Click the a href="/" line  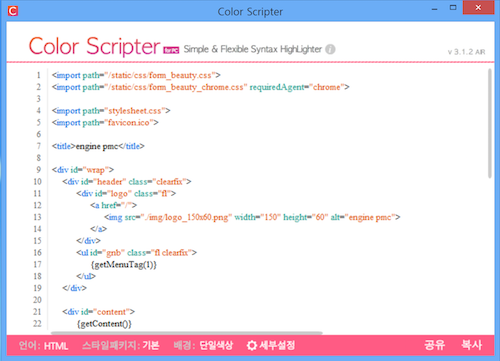click(113, 205)
